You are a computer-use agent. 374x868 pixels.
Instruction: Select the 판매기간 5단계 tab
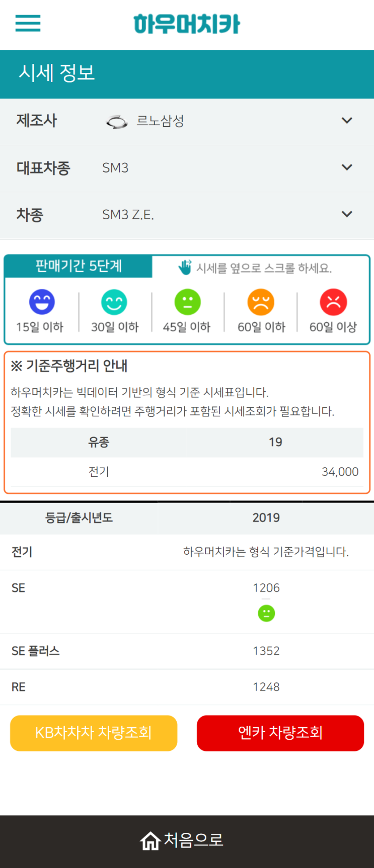pyautogui.click(x=79, y=266)
